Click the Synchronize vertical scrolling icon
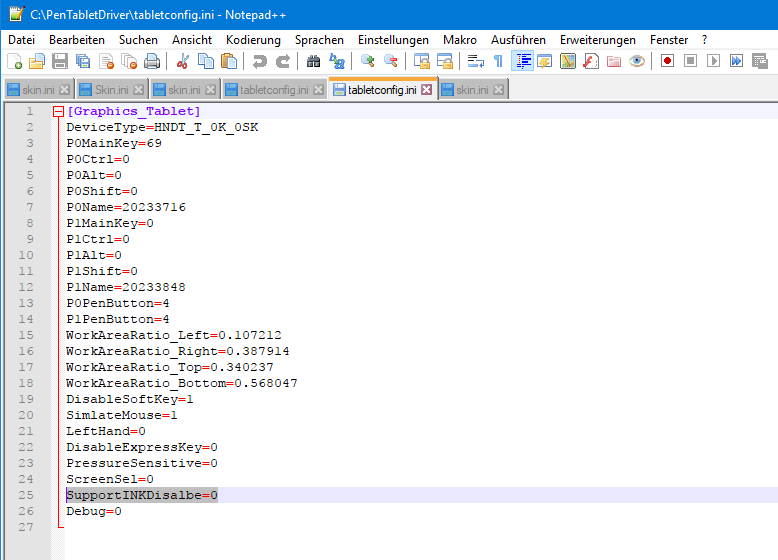 422,62
